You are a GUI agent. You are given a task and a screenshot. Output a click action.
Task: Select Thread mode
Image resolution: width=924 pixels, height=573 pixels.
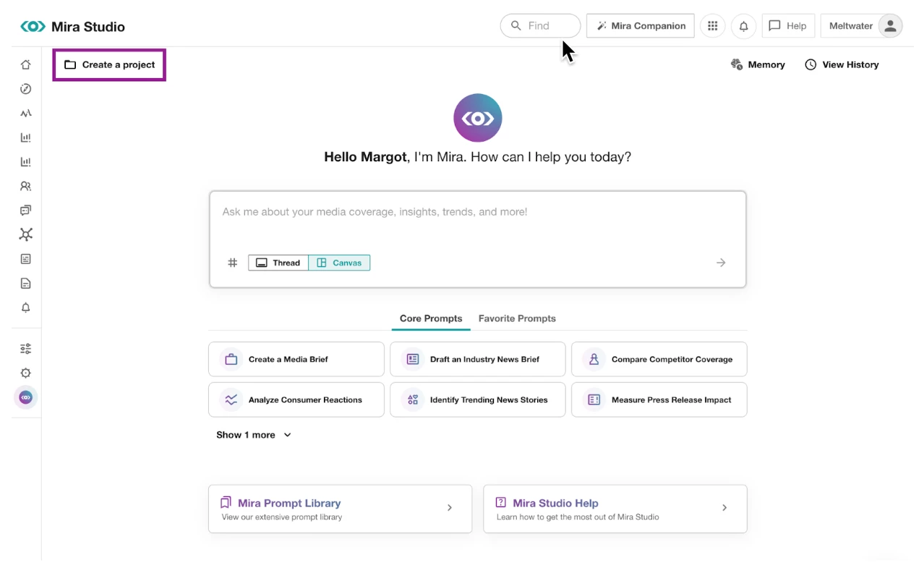278,263
